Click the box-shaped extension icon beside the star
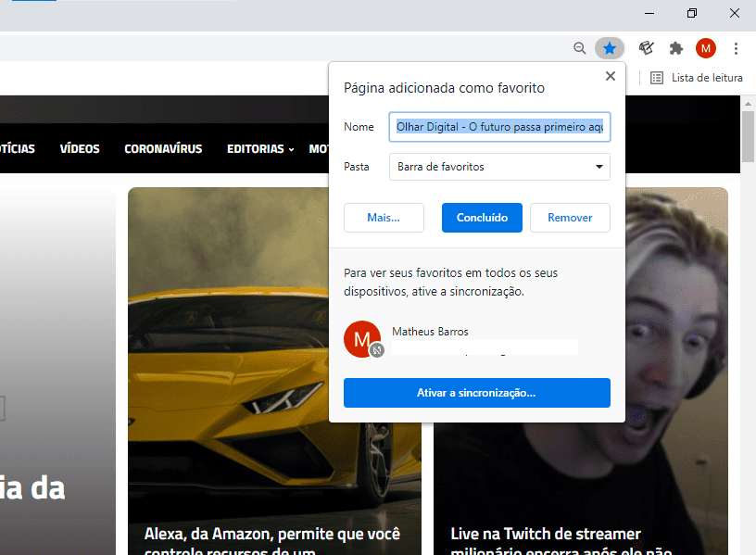Screen dimensions: 756x555 pyautogui.click(x=646, y=48)
